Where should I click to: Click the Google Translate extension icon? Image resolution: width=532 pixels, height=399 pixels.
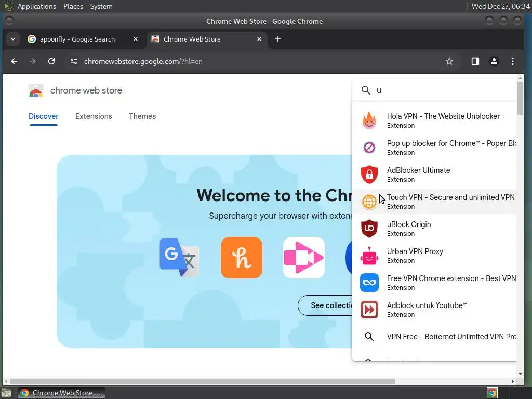[x=179, y=258]
